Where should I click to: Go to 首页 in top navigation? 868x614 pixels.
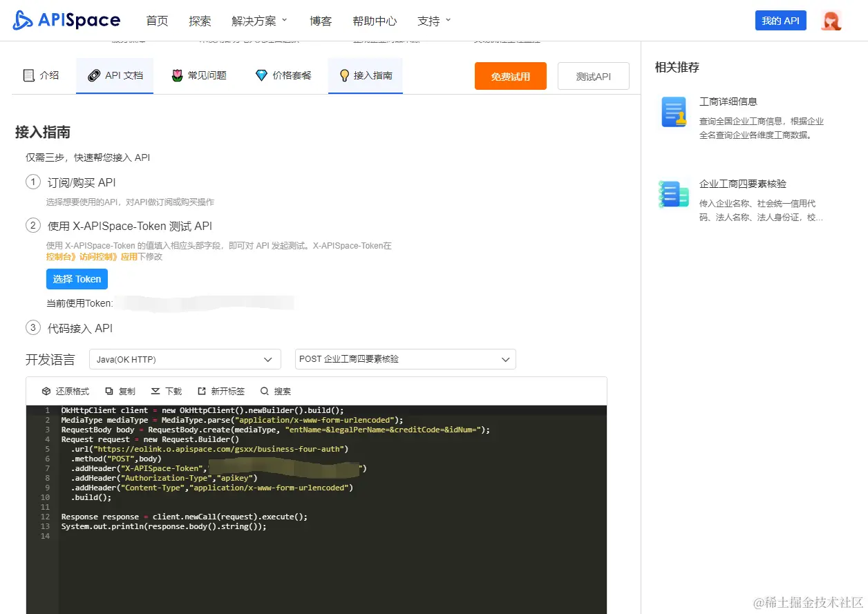pyautogui.click(x=158, y=21)
